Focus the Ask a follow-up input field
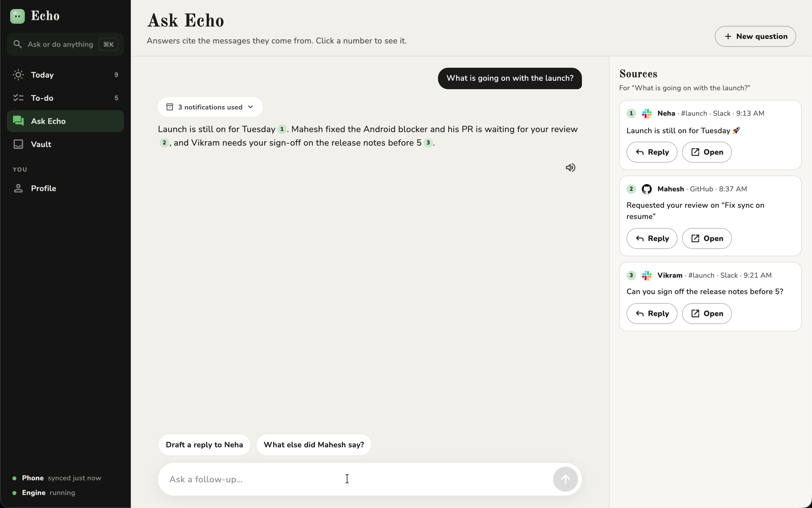This screenshot has width=812, height=508. point(356,479)
